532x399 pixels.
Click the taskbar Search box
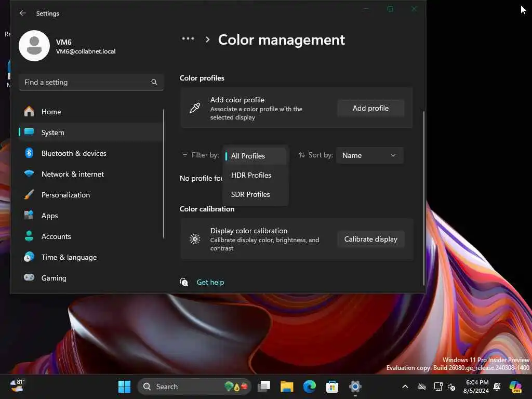(194, 387)
